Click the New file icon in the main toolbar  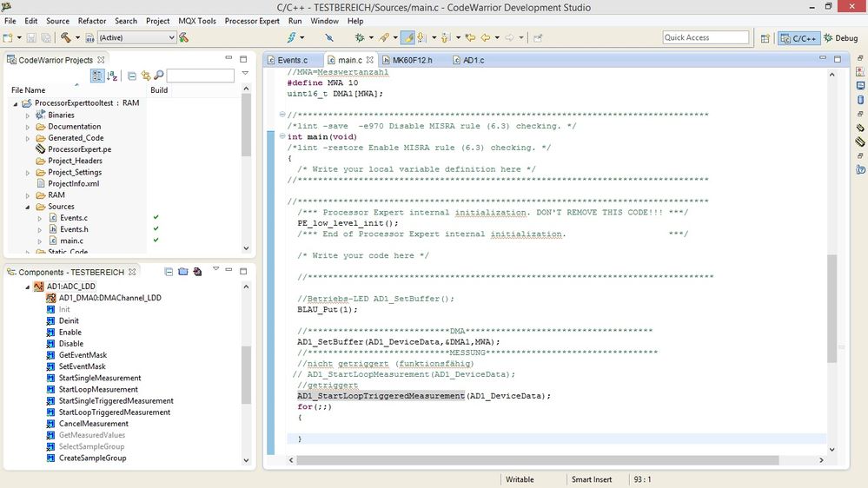9,37
